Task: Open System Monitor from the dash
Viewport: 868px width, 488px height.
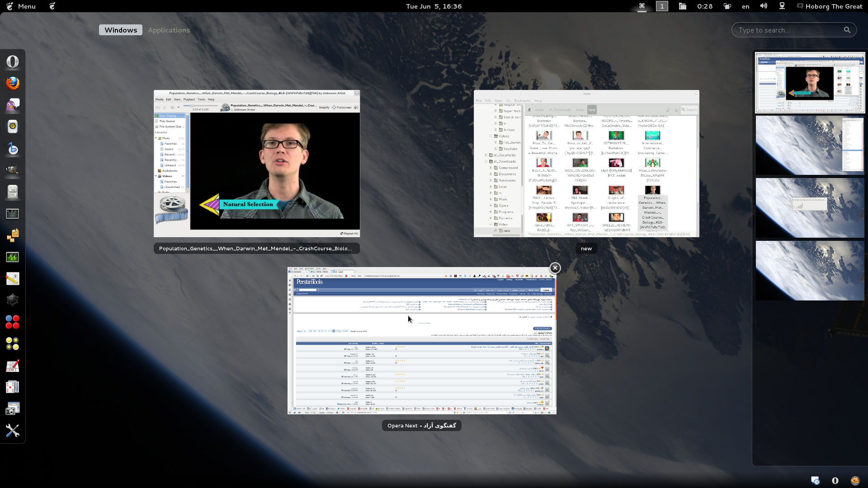Action: pyautogui.click(x=13, y=257)
